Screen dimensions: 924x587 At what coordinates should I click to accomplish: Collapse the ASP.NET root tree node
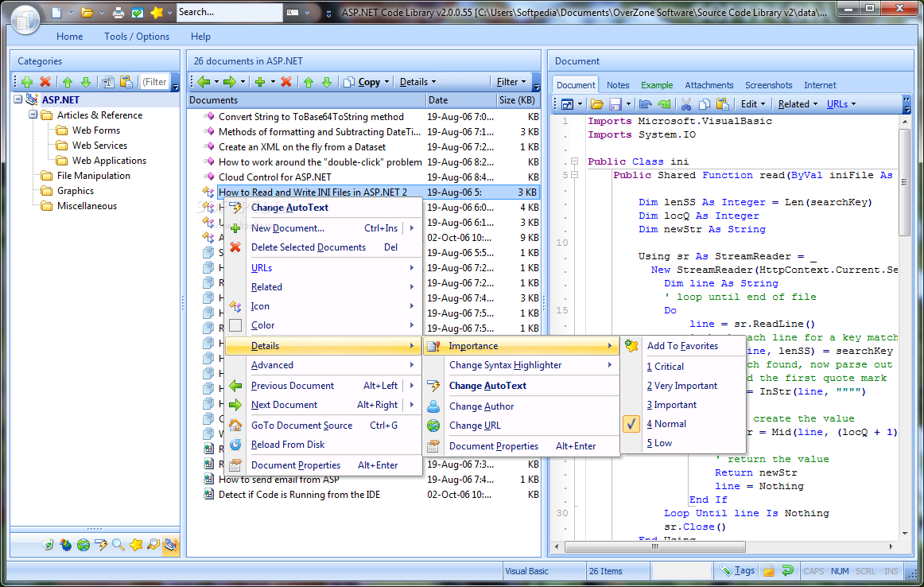[18, 100]
